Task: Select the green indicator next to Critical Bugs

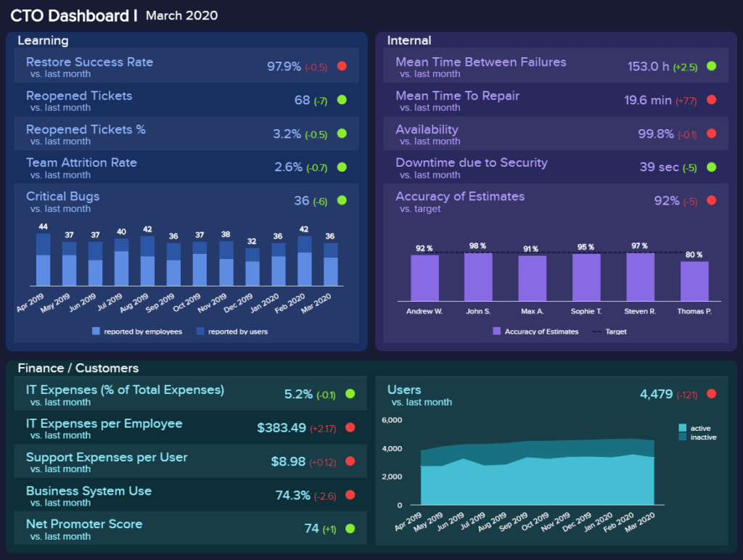Action: pos(342,200)
